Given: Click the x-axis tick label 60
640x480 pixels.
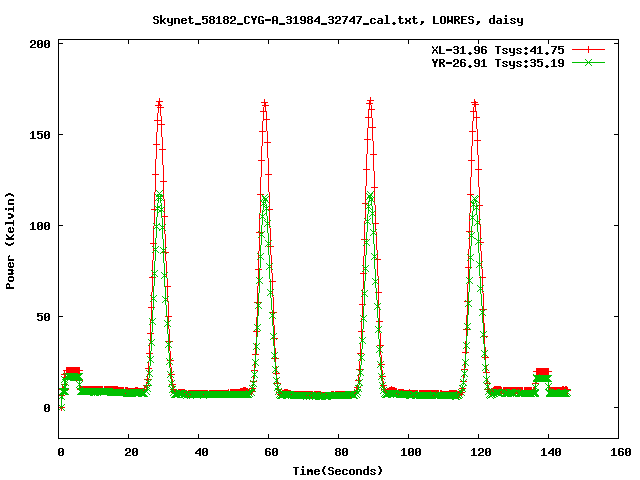Looking at the screenshot, I should tap(271, 452).
